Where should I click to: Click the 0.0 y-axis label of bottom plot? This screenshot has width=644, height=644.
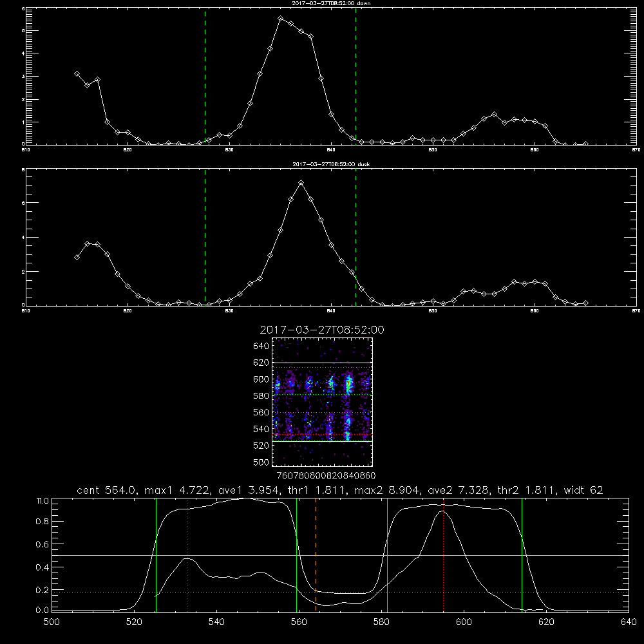43,611
